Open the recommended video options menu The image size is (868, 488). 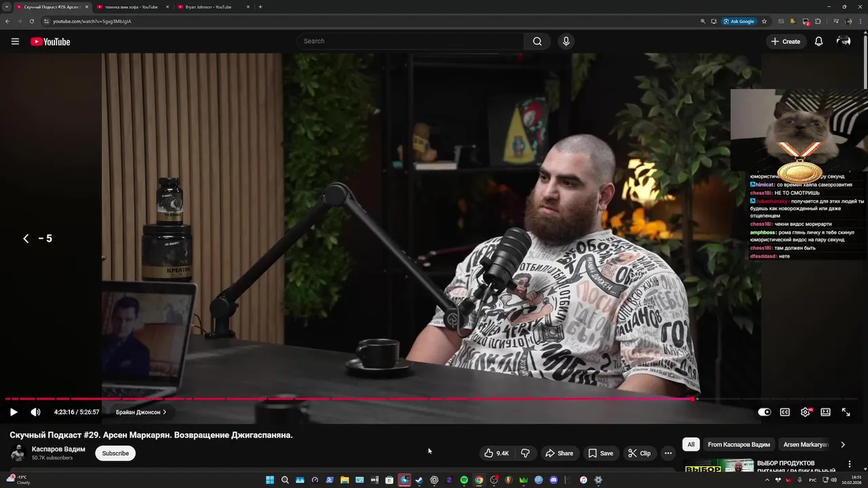pos(850,464)
